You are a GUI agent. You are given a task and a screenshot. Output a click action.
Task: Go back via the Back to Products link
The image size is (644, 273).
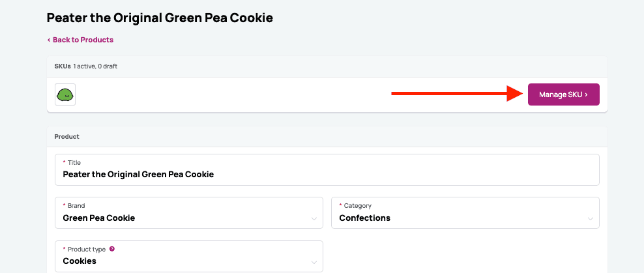coord(83,40)
